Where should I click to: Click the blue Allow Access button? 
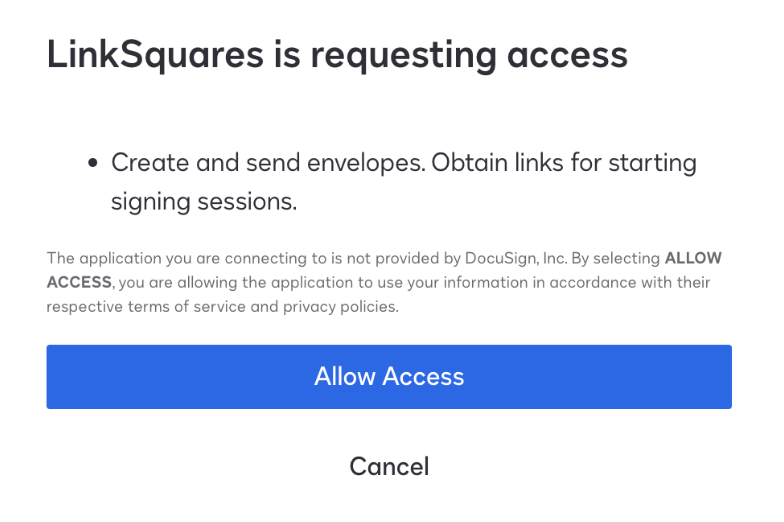click(x=389, y=376)
